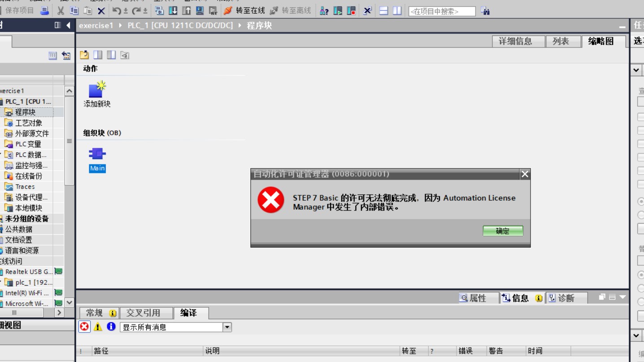Click the delete X icon in toolbar
The width and height of the screenshot is (644, 362).
click(101, 11)
